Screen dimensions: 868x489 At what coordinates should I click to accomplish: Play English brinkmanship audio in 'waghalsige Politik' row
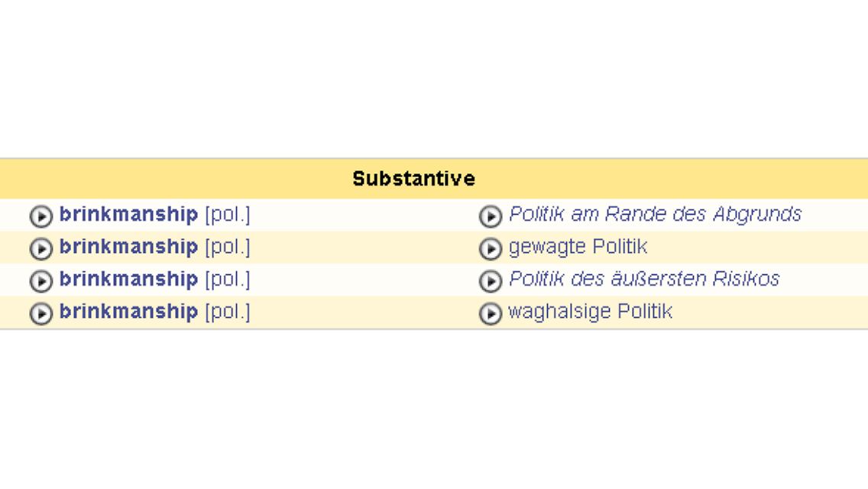click(x=41, y=313)
